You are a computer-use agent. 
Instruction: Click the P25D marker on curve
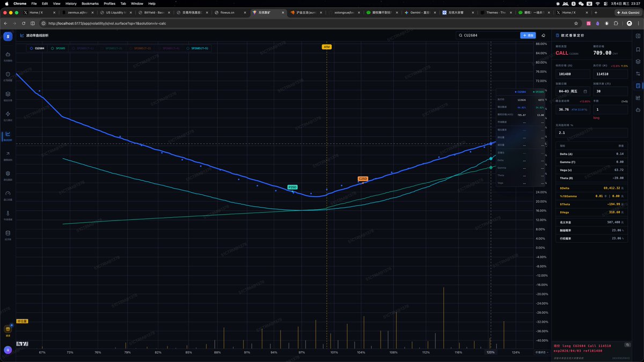(292, 187)
